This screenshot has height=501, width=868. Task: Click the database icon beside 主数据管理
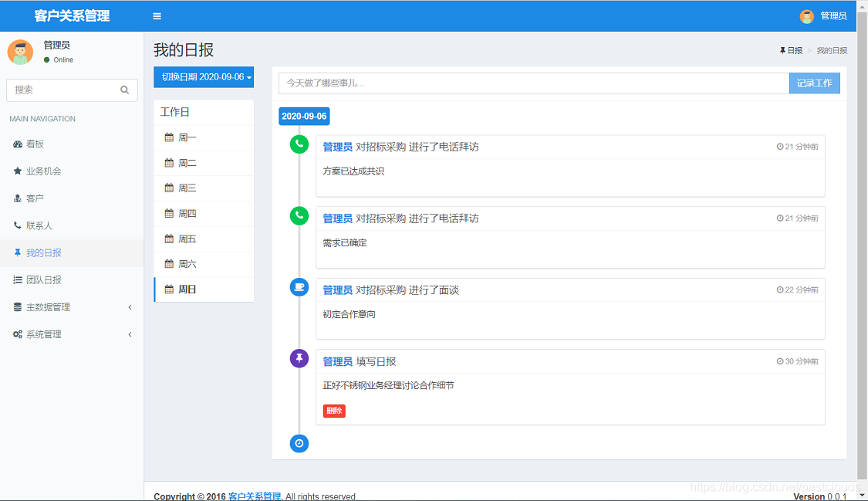point(18,307)
